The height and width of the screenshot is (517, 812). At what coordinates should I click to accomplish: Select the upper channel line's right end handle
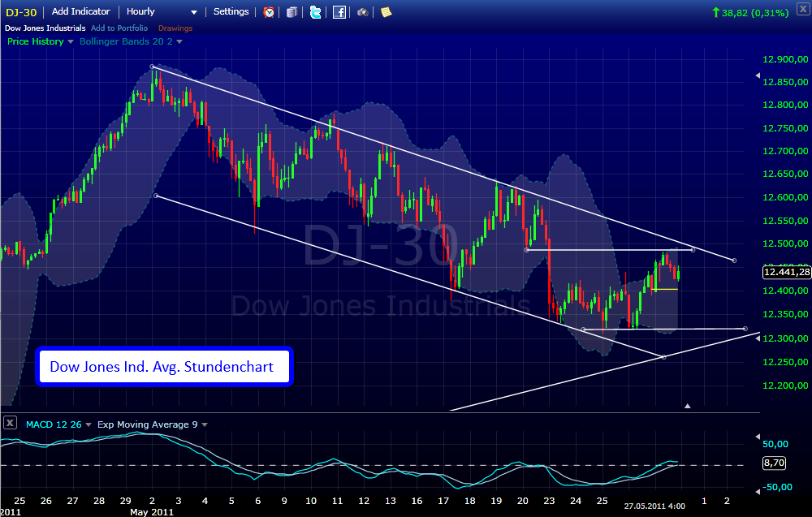click(x=734, y=261)
